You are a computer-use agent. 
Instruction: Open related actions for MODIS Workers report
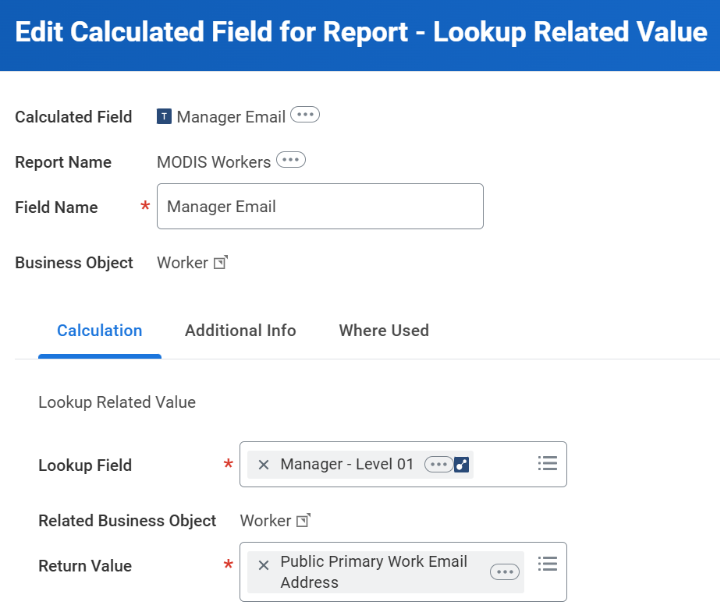point(290,161)
